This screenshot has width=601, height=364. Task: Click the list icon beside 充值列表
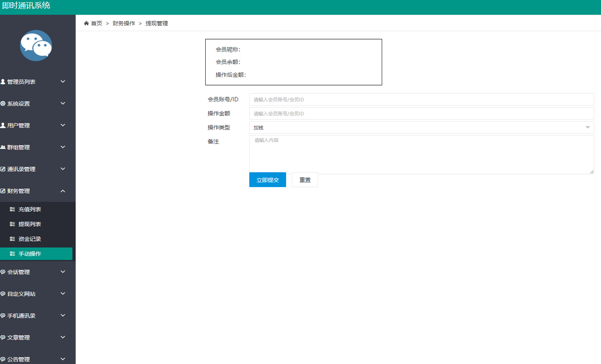pos(12,209)
